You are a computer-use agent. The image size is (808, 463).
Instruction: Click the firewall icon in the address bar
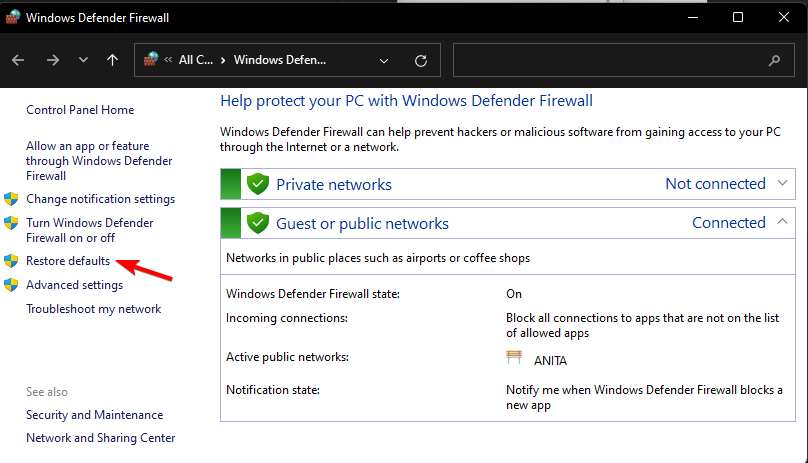coord(150,59)
